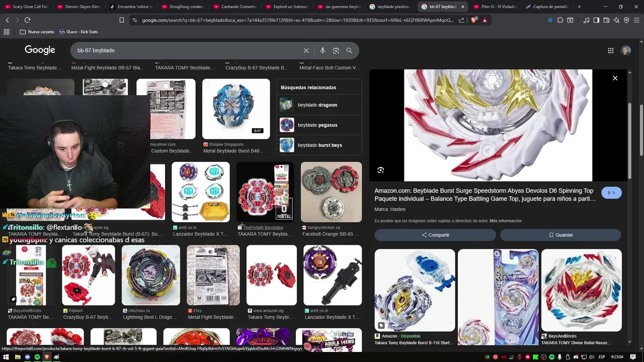This screenshot has height=362, width=644.
Task: Click the Lens icon on the preview image
Action: 380,170
